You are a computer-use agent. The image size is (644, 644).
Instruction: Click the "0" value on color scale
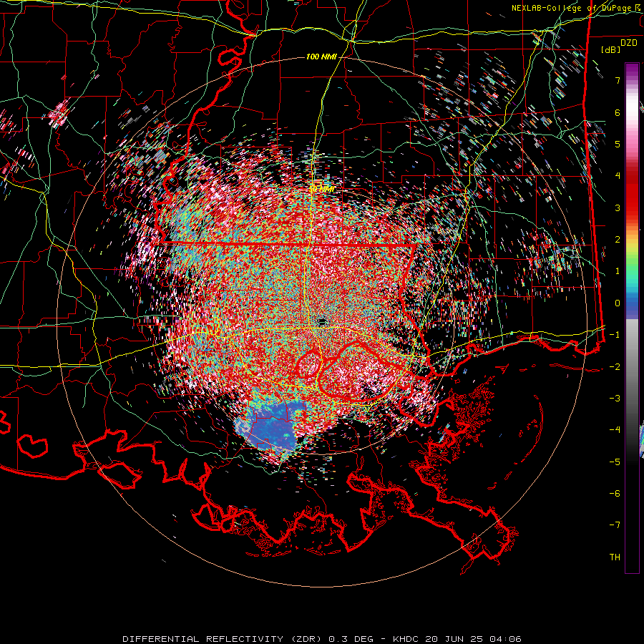tap(618, 303)
